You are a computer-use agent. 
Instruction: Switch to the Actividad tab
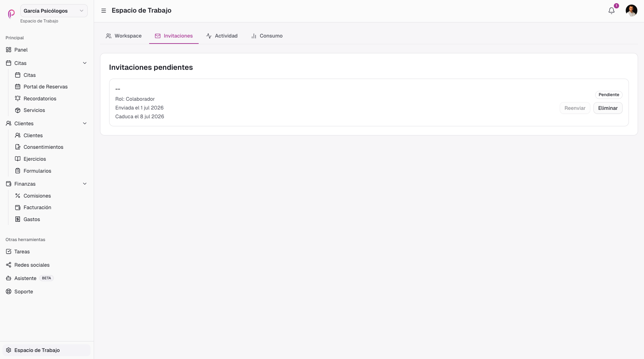point(222,36)
